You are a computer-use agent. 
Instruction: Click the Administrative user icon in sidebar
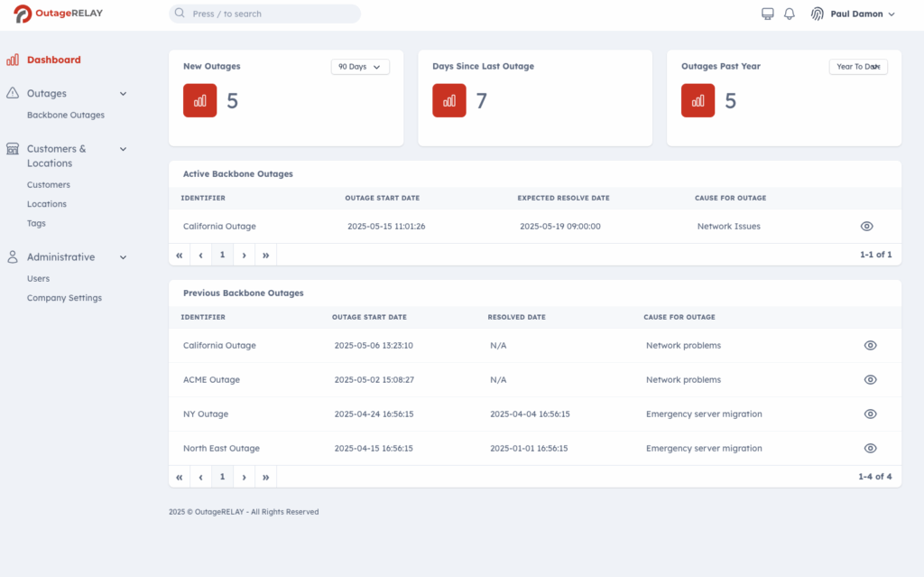[x=13, y=257]
